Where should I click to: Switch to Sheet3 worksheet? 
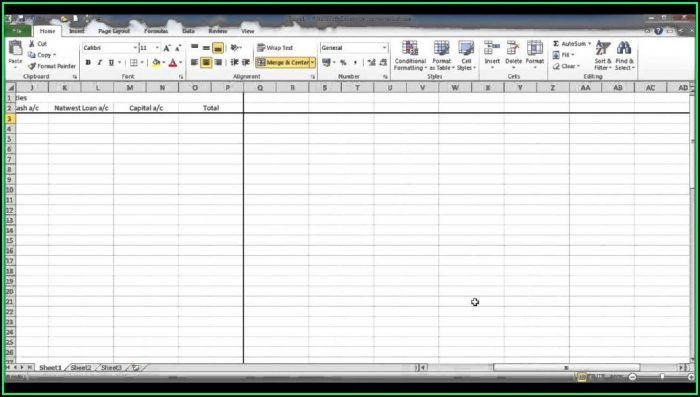(x=111, y=368)
